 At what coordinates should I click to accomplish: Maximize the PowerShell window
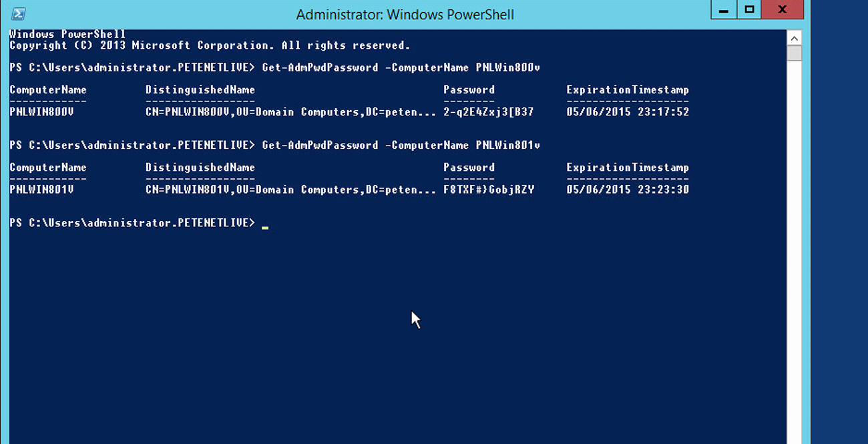748,10
